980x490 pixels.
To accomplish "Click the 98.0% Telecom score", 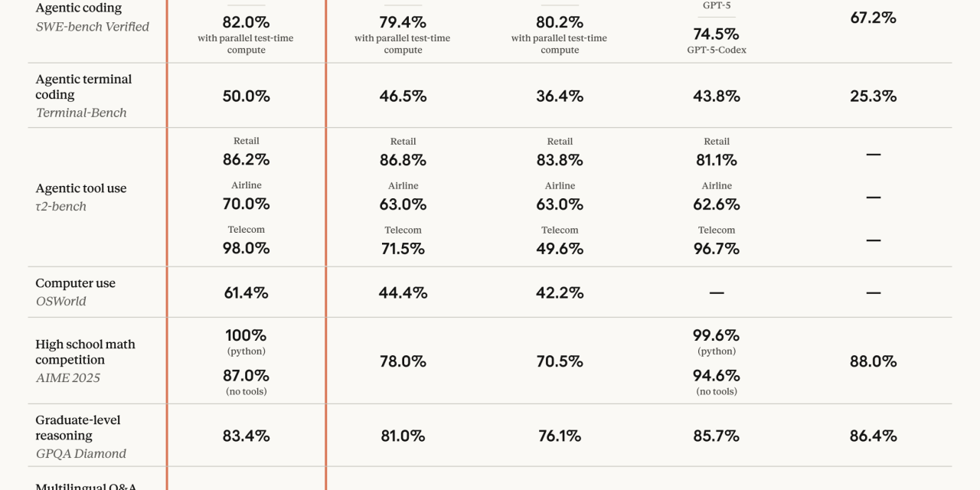I will [x=246, y=249].
